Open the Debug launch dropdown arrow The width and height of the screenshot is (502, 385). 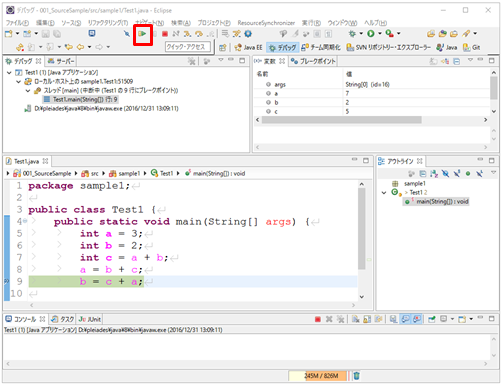[x=361, y=34]
